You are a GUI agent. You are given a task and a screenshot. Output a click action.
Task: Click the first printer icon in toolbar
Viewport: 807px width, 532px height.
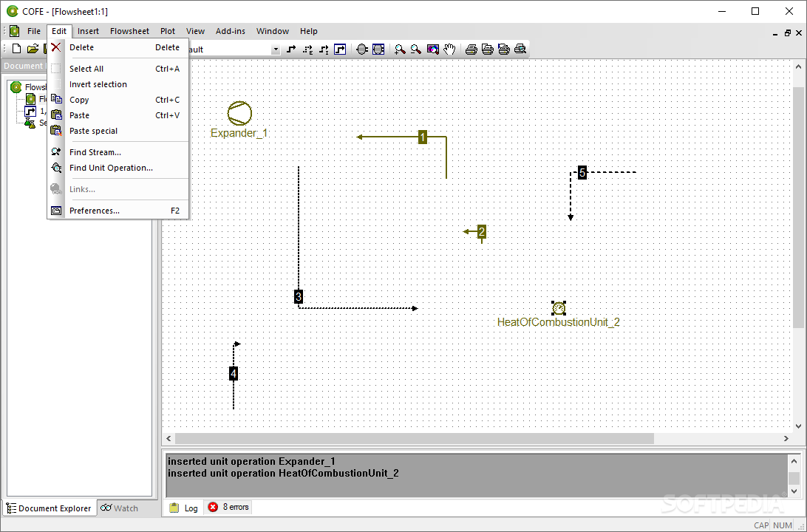[471, 50]
